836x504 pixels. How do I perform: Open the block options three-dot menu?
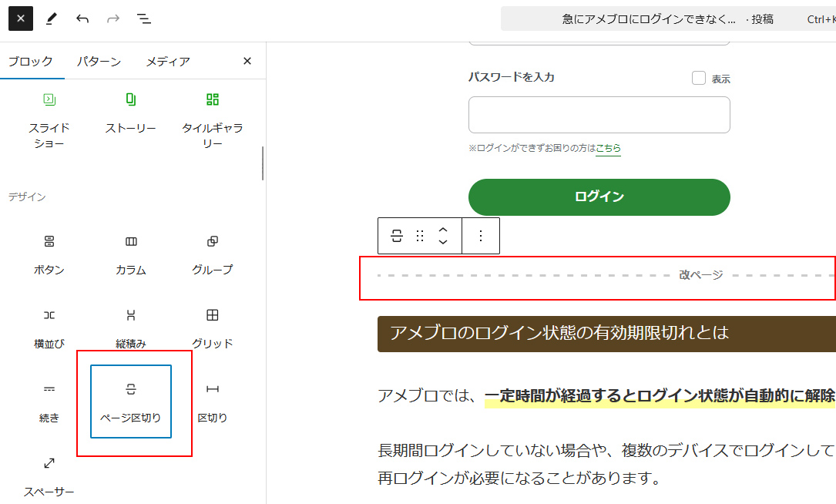(480, 237)
